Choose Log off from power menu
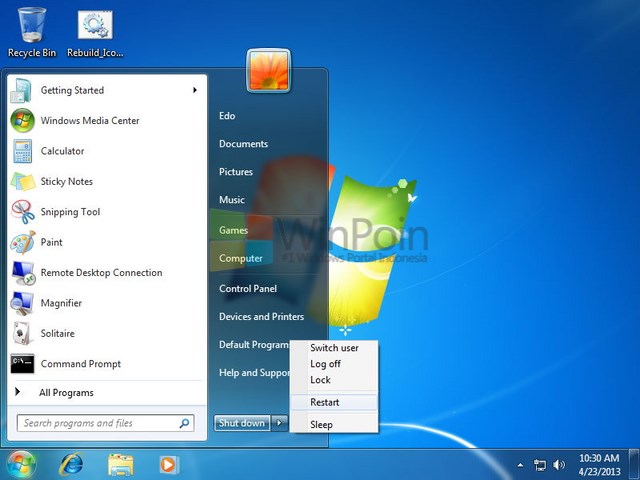 (334, 364)
